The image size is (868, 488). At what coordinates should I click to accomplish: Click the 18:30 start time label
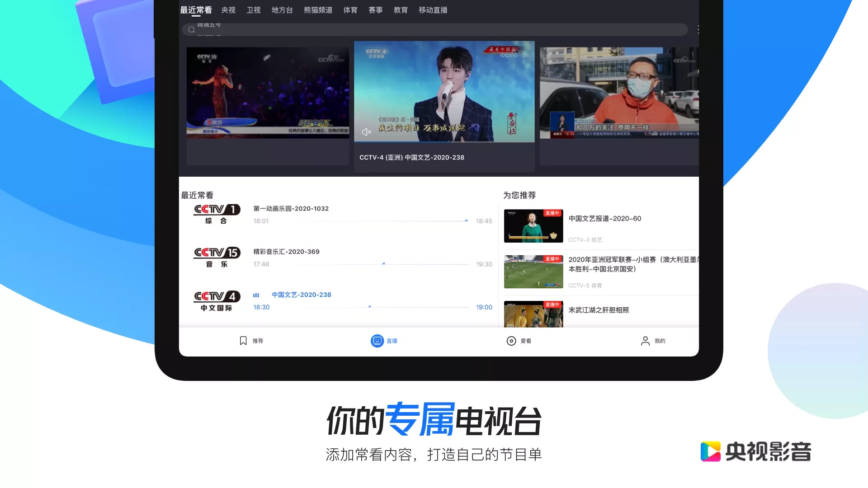[x=261, y=307]
